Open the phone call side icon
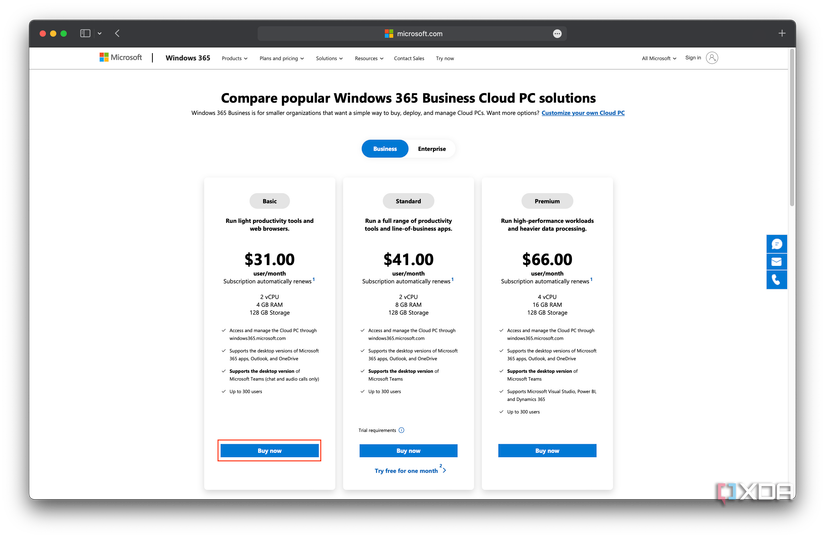 click(777, 280)
